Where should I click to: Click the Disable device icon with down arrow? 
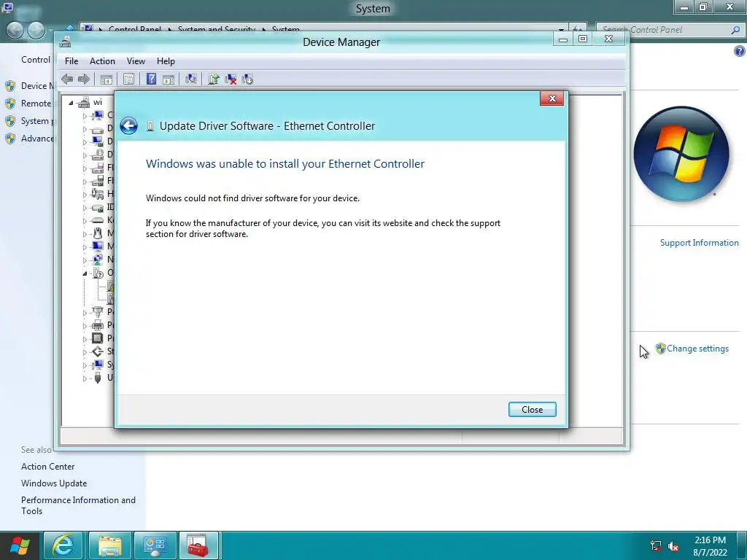click(247, 79)
